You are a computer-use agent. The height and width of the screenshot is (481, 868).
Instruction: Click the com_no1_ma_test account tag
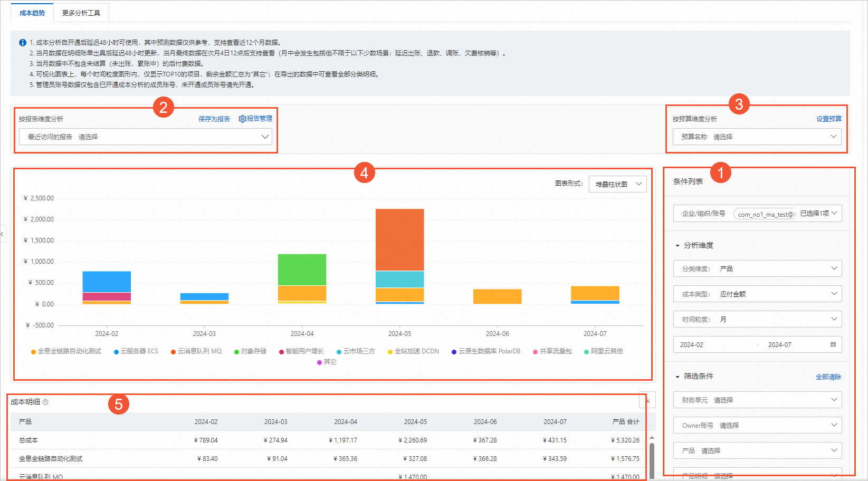click(x=765, y=214)
